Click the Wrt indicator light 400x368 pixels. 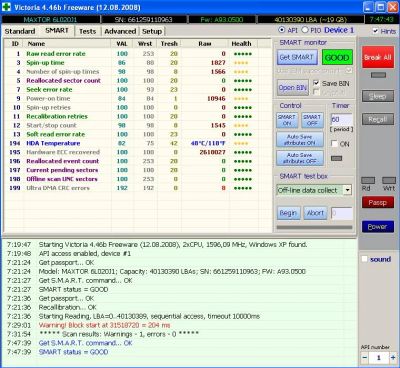pyautogui.click(x=389, y=180)
